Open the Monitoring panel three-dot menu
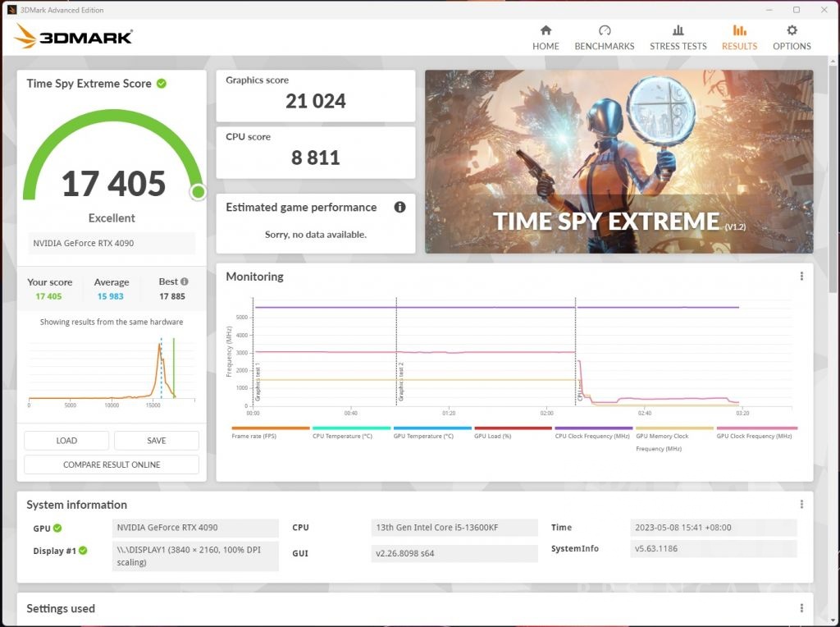This screenshot has height=627, width=840. point(801,277)
